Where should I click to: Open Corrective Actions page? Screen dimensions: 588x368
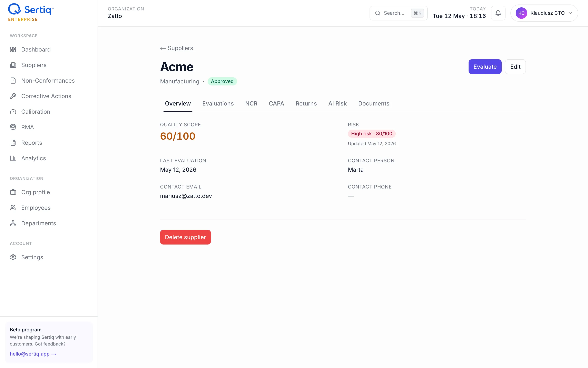pyautogui.click(x=46, y=96)
